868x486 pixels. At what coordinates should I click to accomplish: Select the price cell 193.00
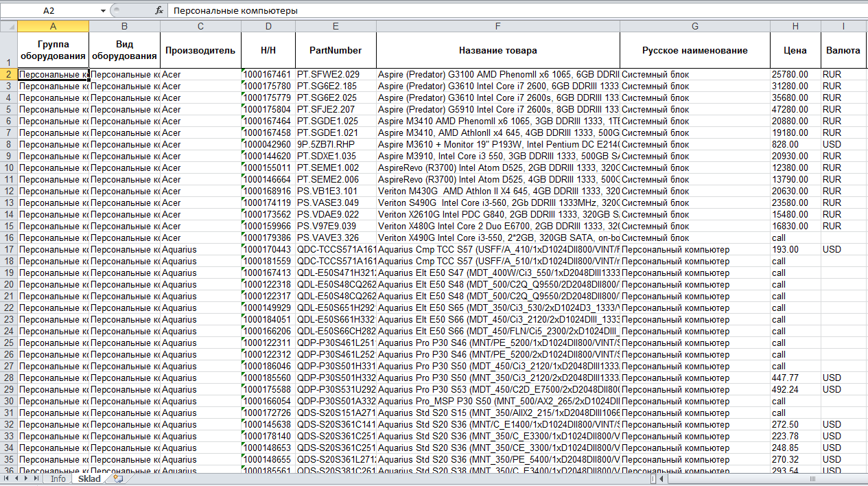tap(795, 249)
